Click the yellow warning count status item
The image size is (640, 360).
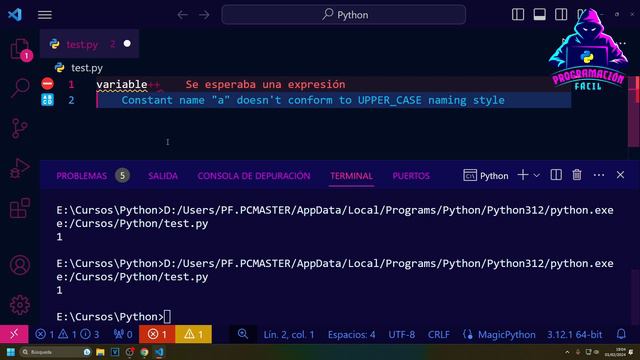193,334
